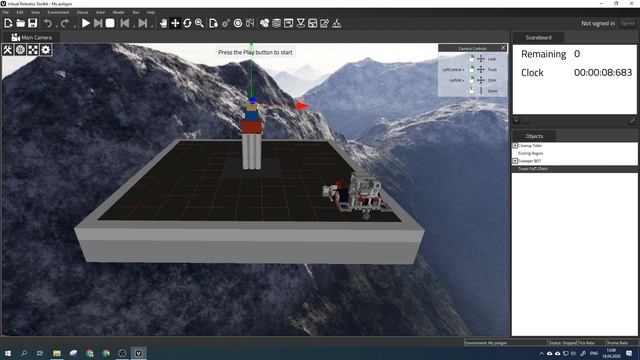Viewport: 640px width, 360px height.
Task: Click the Clock time value on scoreboard
Action: point(603,72)
